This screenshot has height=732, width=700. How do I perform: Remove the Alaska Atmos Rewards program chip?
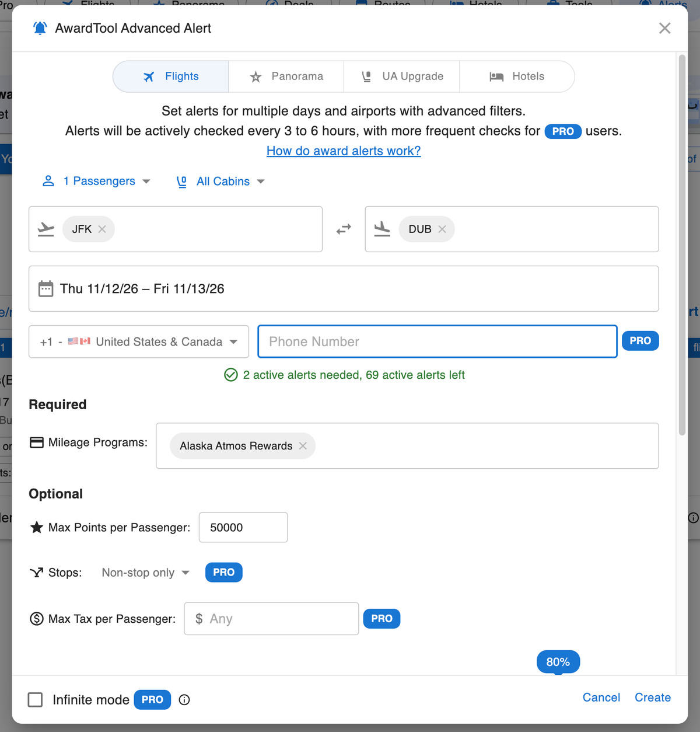(x=303, y=445)
